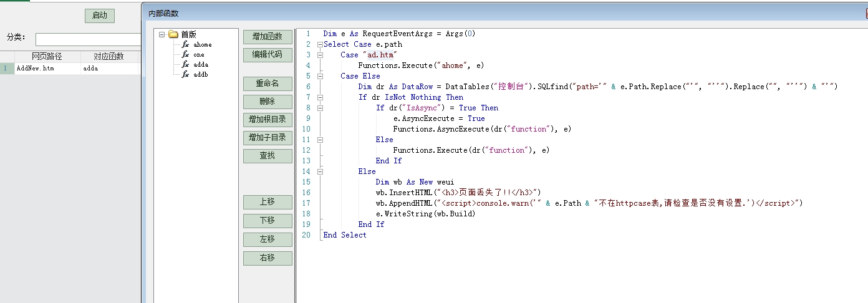Click the 启动 button
Image resolution: width=868 pixels, height=303 pixels.
(x=100, y=16)
